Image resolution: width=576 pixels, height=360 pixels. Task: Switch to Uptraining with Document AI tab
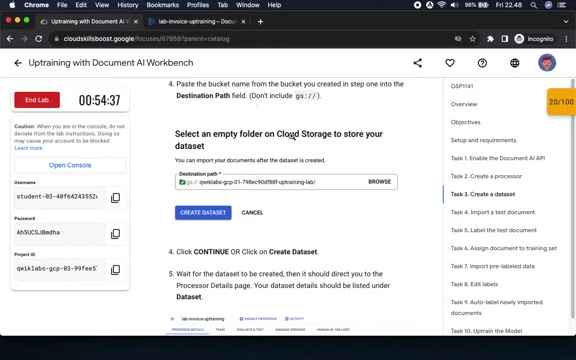89,21
